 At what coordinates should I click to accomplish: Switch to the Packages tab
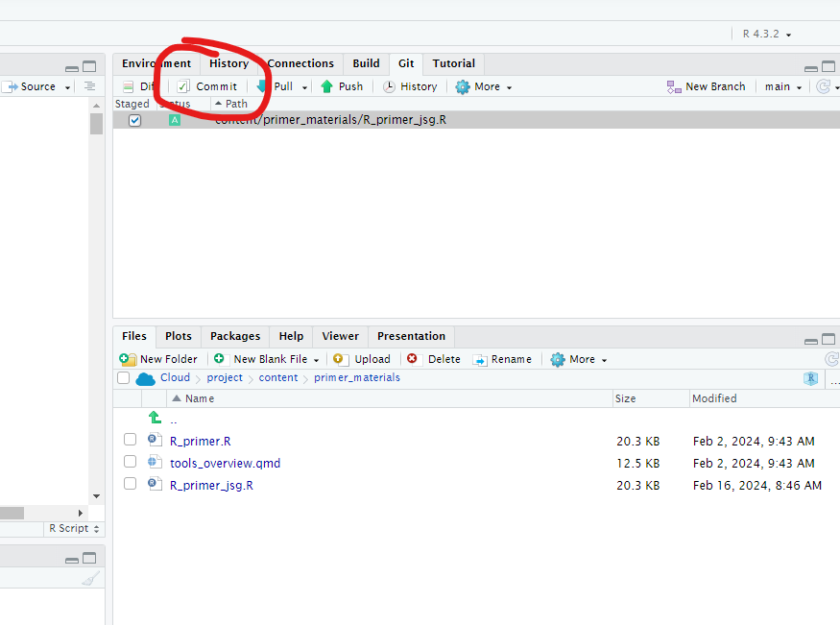234,336
